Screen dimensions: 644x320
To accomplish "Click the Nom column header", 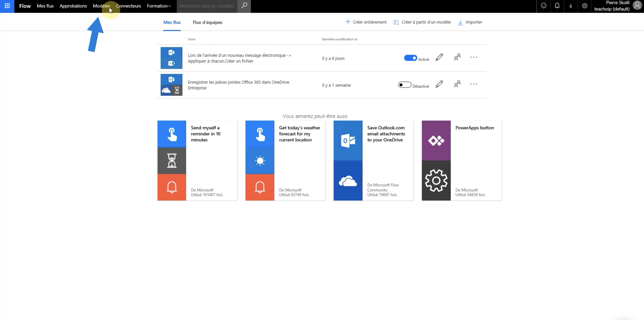I will click(x=192, y=39).
